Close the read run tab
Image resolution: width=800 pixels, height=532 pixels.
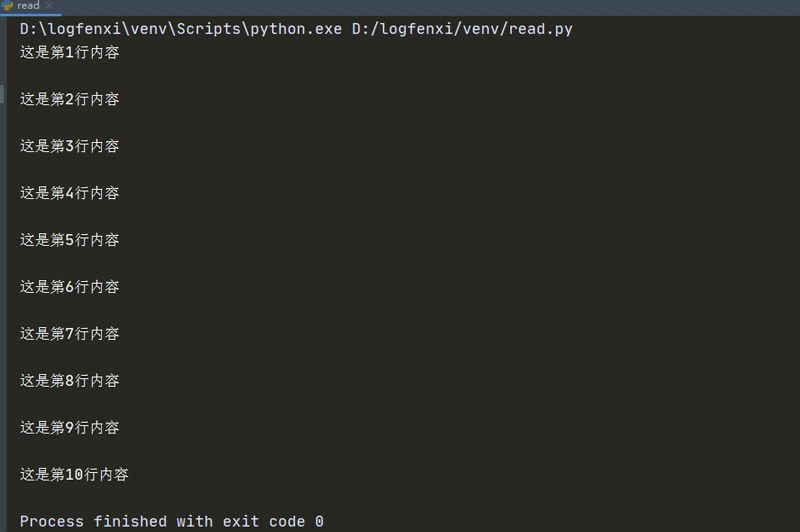pyautogui.click(x=49, y=6)
